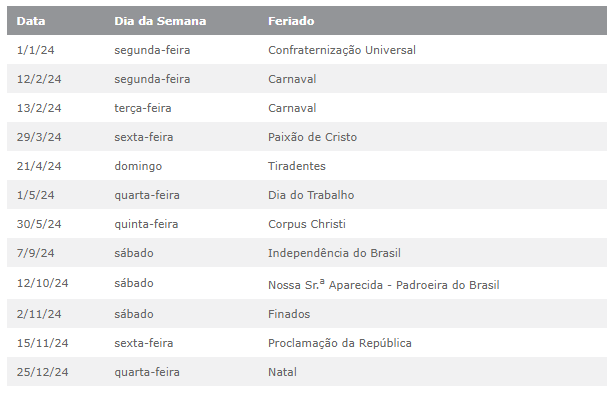Select the Finados holiday entry
Screen dimensions: 616x398
289,314
